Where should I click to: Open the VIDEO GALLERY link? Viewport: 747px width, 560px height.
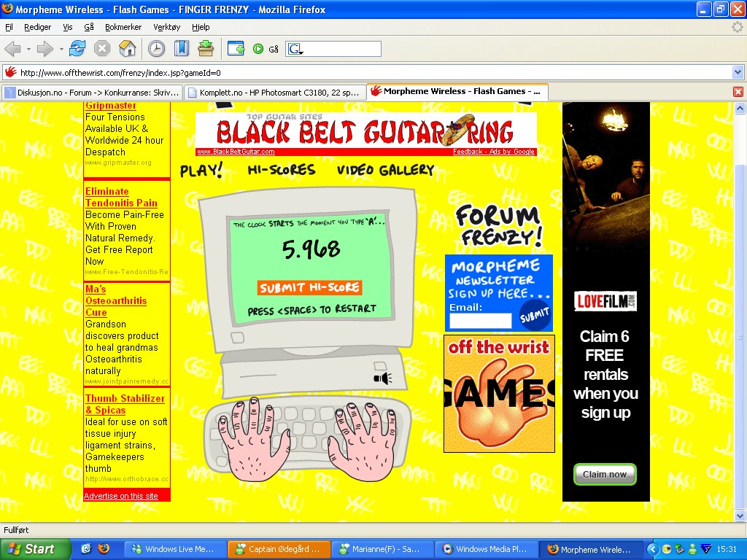[x=385, y=169]
